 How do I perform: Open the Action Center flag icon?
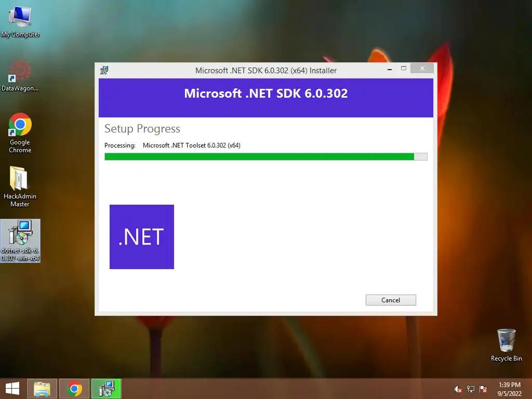(x=483, y=389)
